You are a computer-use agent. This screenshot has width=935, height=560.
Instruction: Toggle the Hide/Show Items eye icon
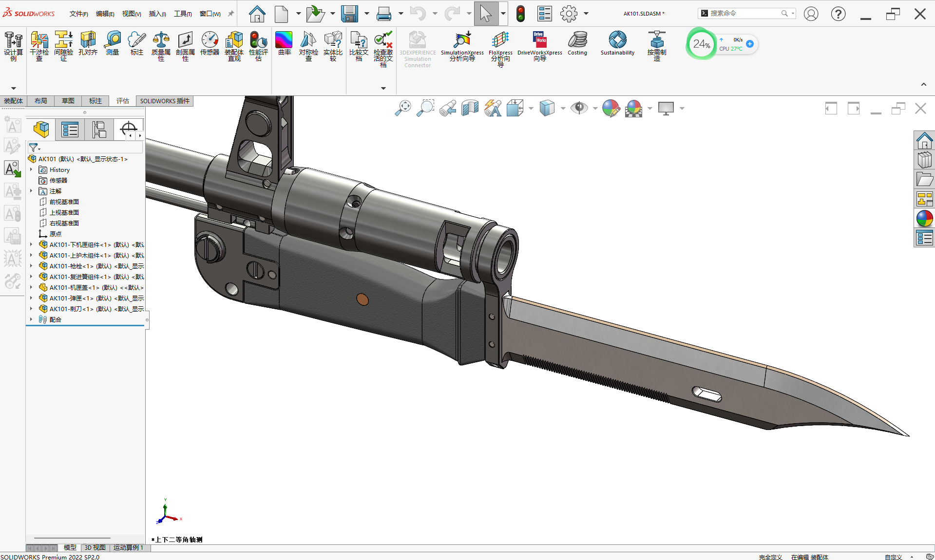coord(579,108)
